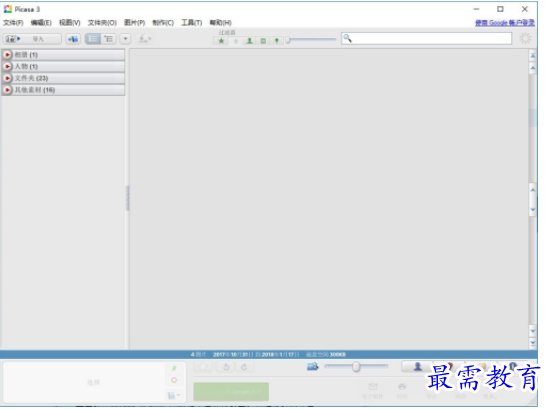Click the print printer icon
Image resolution: width=549 pixels, height=409 pixels.
click(402, 387)
